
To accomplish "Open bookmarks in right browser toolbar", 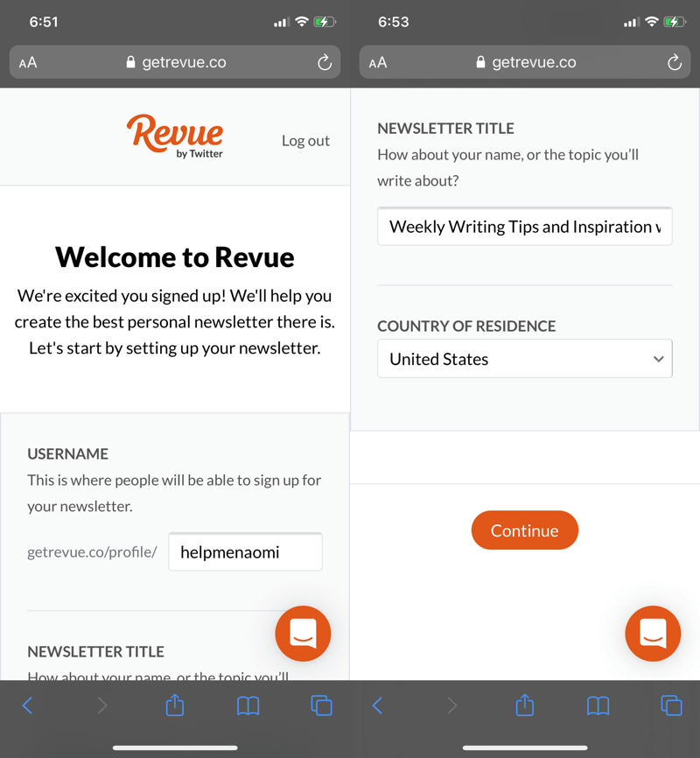I will [598, 705].
